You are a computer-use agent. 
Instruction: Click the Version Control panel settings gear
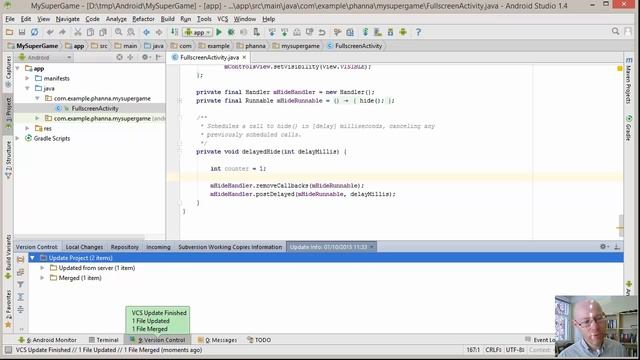pos(604,247)
